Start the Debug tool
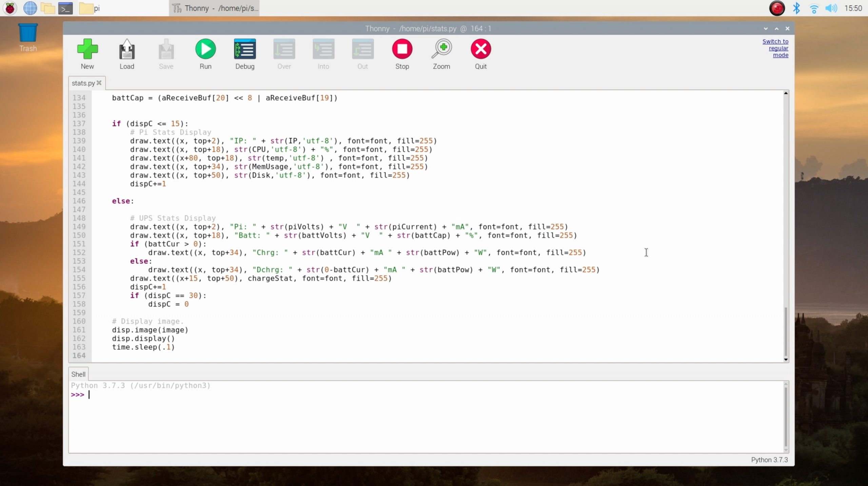Screen dimensions: 868x486 (x=245, y=50)
